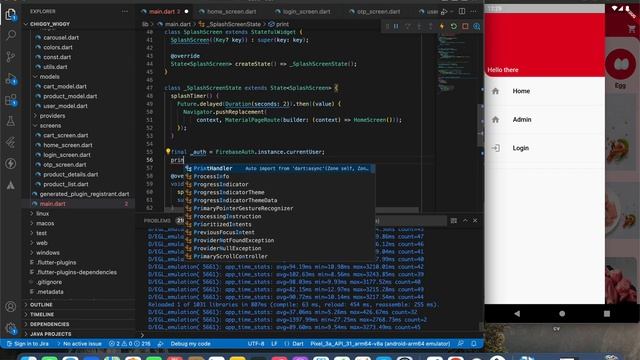Switch to login_screen.dart editor tab
This screenshot has width=640, height=360.
[307, 11]
